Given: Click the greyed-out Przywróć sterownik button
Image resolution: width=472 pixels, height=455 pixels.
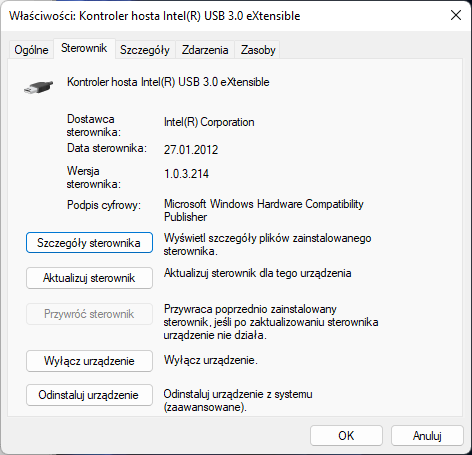Looking at the screenshot, I should [89, 314].
